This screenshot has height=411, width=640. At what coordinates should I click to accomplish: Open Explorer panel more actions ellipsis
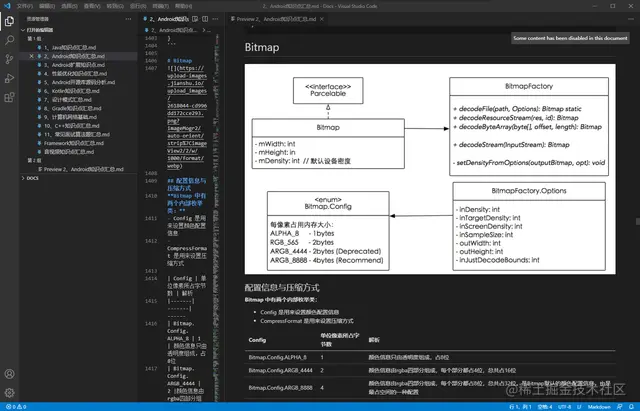click(x=129, y=19)
